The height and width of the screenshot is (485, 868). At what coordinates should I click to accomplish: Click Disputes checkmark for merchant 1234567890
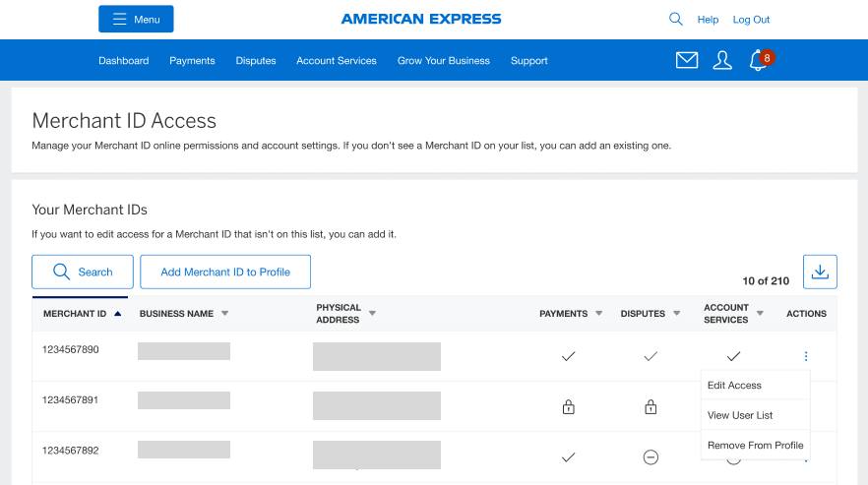[651, 356]
